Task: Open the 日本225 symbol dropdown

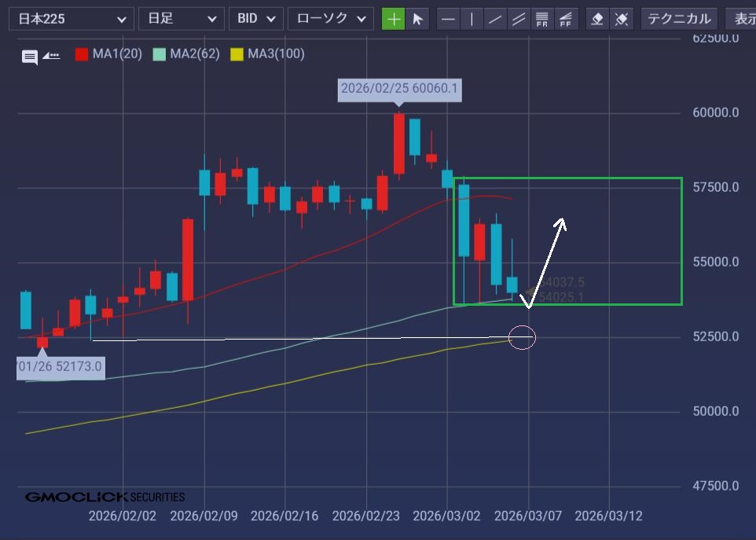Action: click(x=71, y=19)
